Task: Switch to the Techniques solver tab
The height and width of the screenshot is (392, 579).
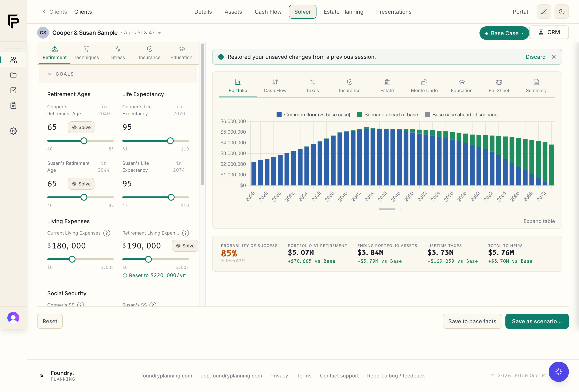Action: click(x=86, y=53)
